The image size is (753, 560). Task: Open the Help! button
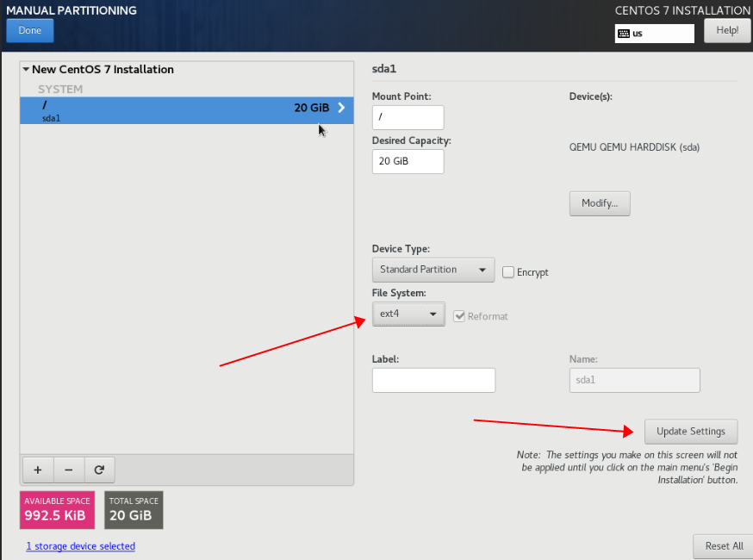click(727, 30)
